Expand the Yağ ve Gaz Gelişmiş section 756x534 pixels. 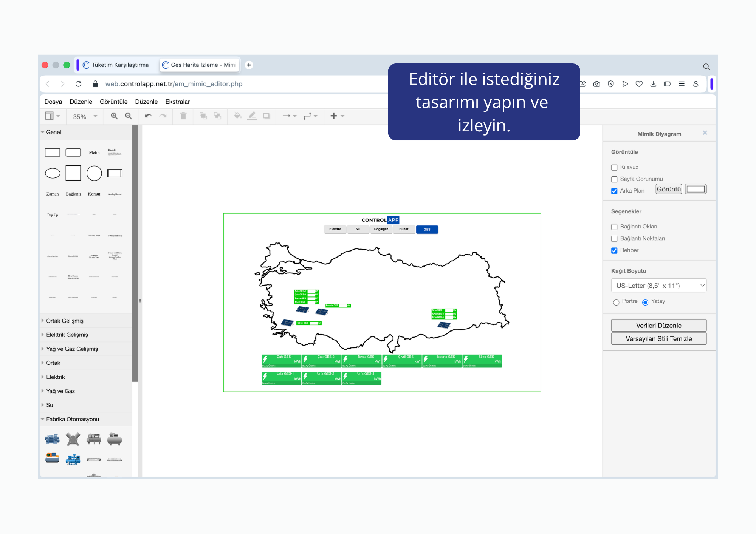pos(86,349)
